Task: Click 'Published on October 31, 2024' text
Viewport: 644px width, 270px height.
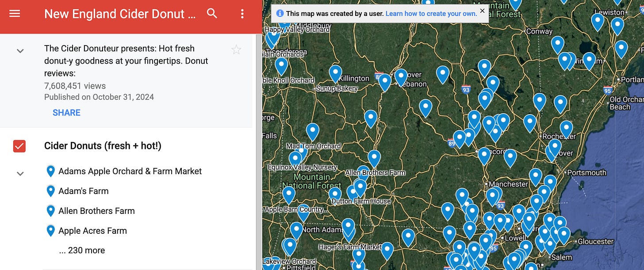Action: [x=99, y=97]
